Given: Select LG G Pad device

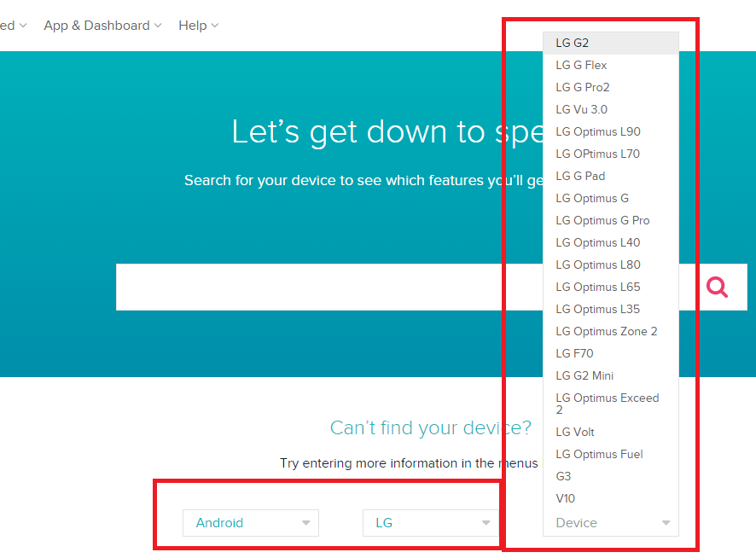Looking at the screenshot, I should (x=611, y=176).
